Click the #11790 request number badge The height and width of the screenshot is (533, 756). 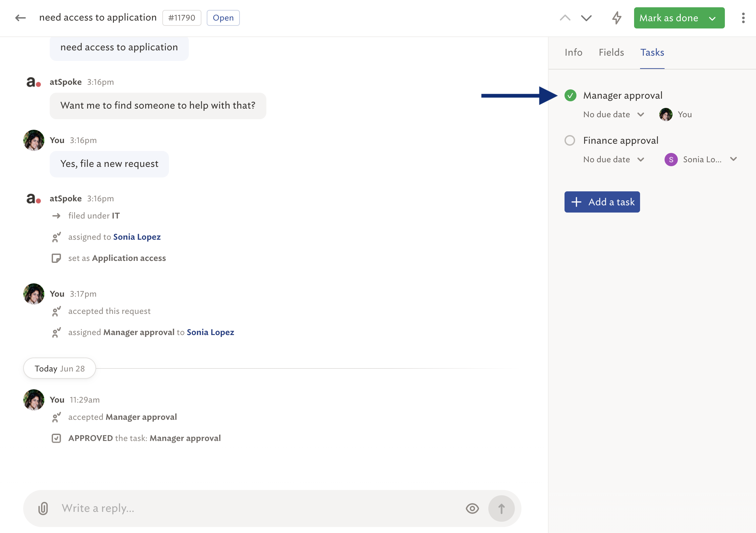point(182,18)
